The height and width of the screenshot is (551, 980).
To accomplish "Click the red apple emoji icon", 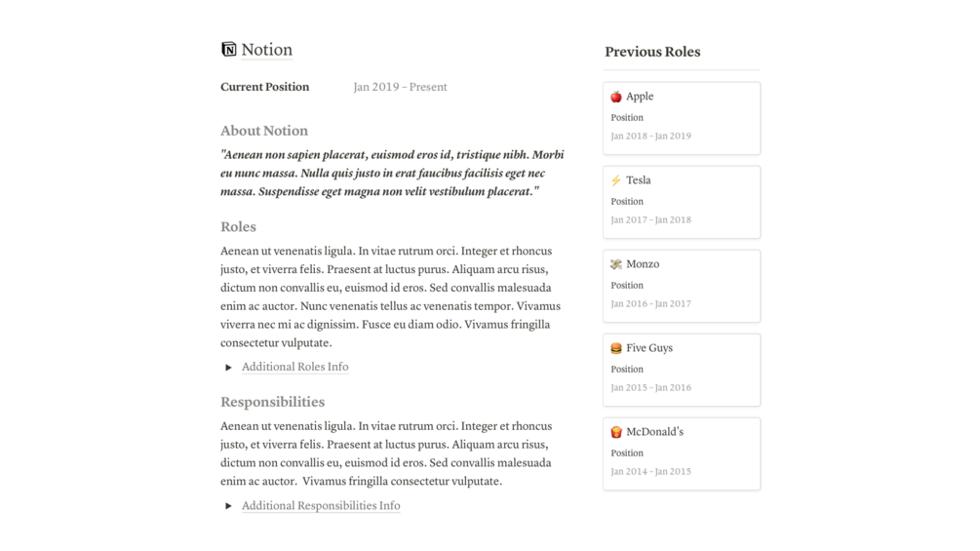I will tap(616, 97).
